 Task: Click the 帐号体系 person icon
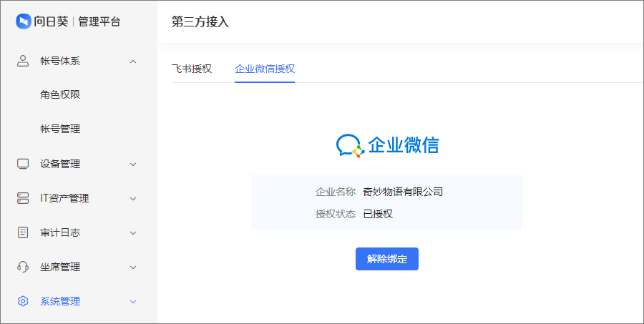(x=23, y=62)
